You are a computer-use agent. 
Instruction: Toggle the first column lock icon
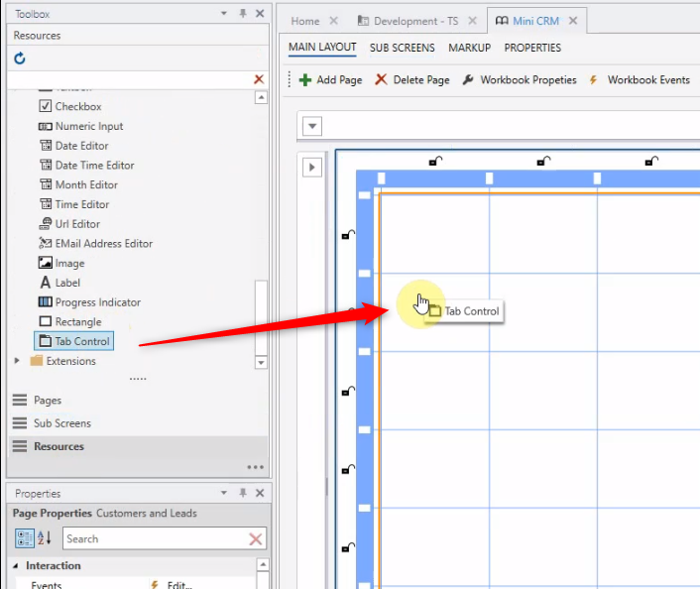click(x=433, y=162)
